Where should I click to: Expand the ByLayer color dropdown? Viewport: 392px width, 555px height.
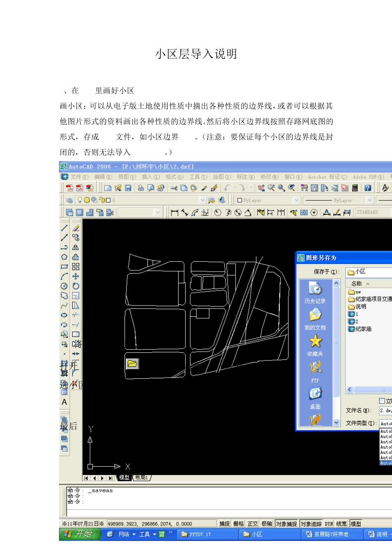(296, 200)
